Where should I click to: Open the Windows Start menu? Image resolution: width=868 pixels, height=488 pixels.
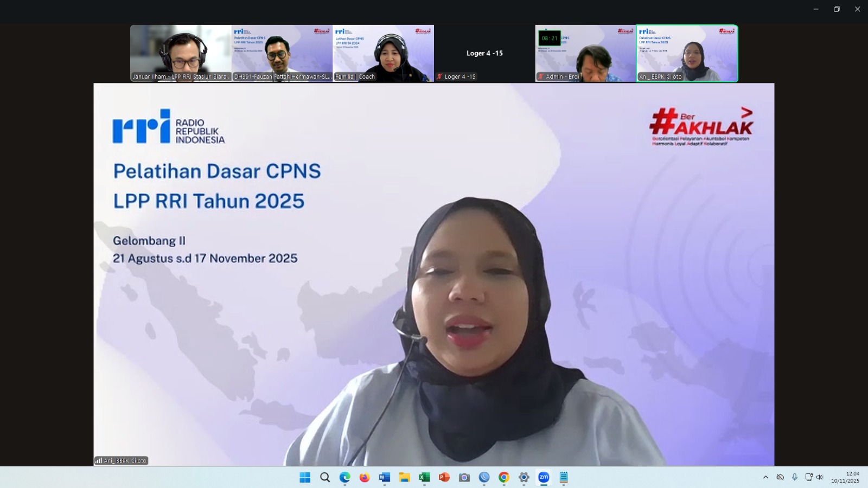click(x=305, y=477)
